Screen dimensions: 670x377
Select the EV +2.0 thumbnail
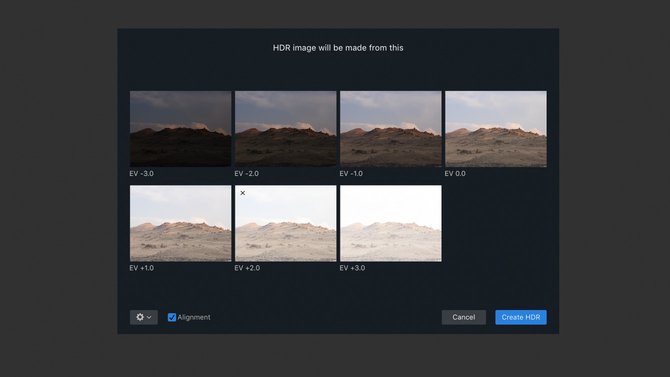pyautogui.click(x=285, y=223)
